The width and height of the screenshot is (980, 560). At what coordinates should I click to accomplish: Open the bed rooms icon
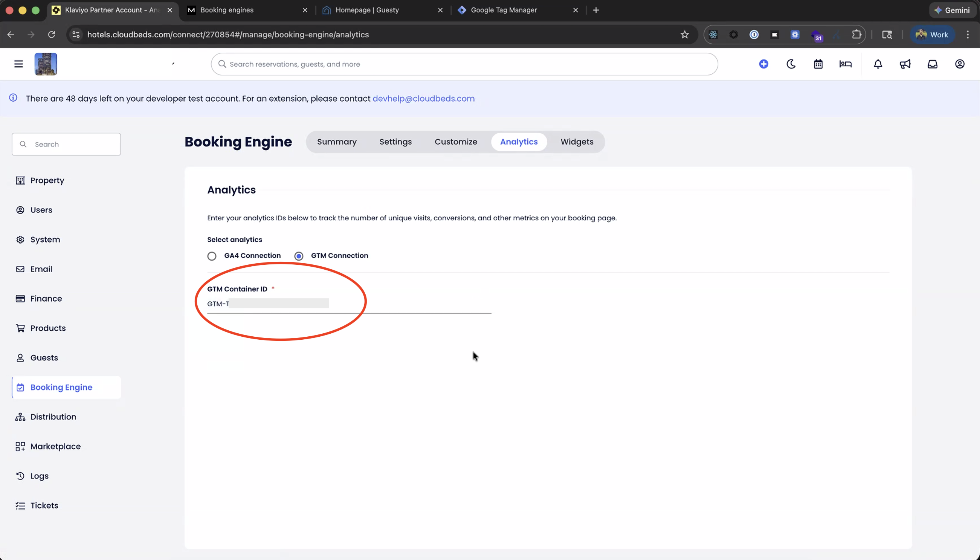[846, 64]
